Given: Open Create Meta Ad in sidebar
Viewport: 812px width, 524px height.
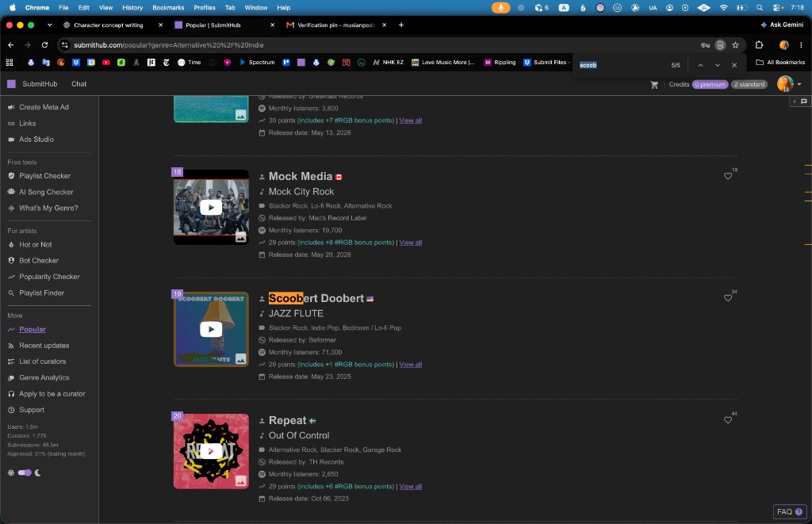Looking at the screenshot, I should [x=44, y=107].
